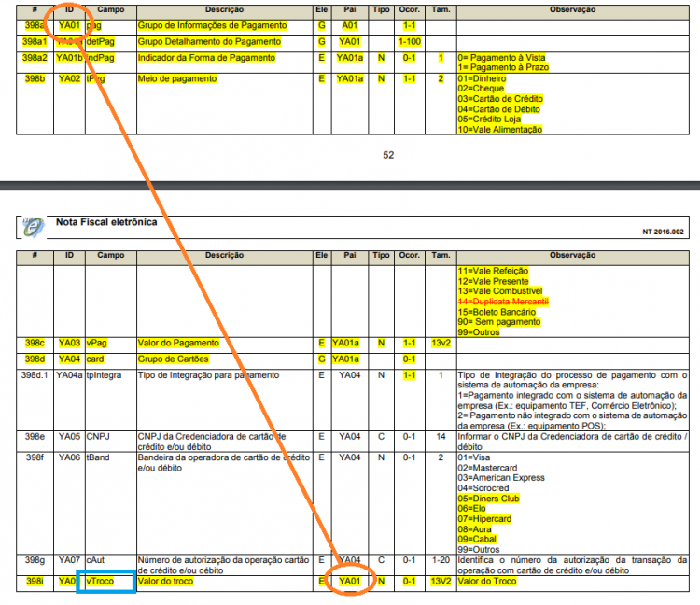700x605 pixels.
Task: Click the tpIntegra field name
Action: click(104, 375)
